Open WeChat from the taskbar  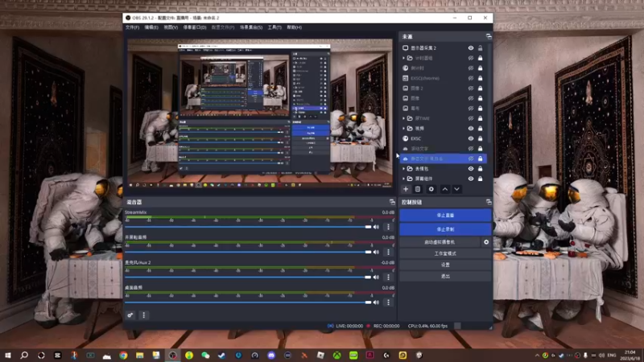point(205,356)
